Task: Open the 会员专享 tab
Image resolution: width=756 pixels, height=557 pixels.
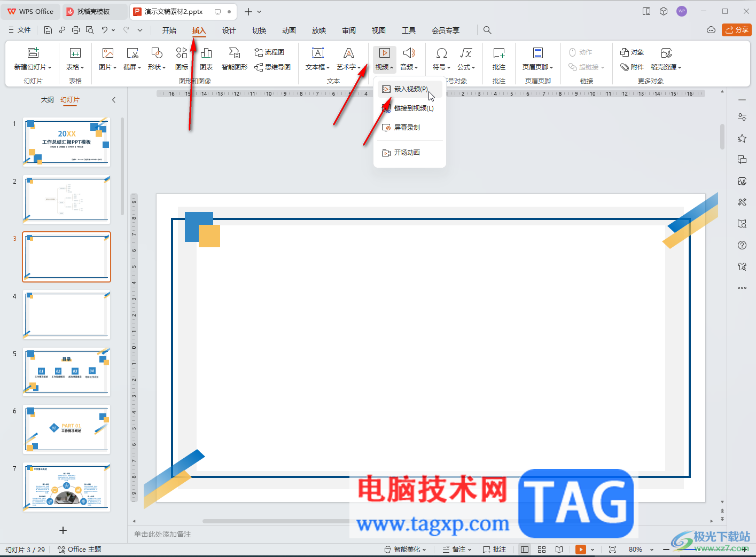Action: (x=446, y=30)
